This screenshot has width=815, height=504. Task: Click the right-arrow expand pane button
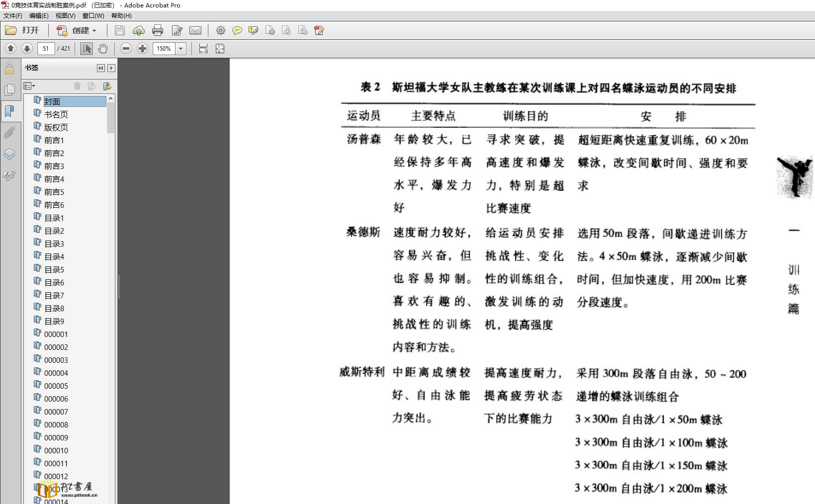pyautogui.click(x=111, y=68)
